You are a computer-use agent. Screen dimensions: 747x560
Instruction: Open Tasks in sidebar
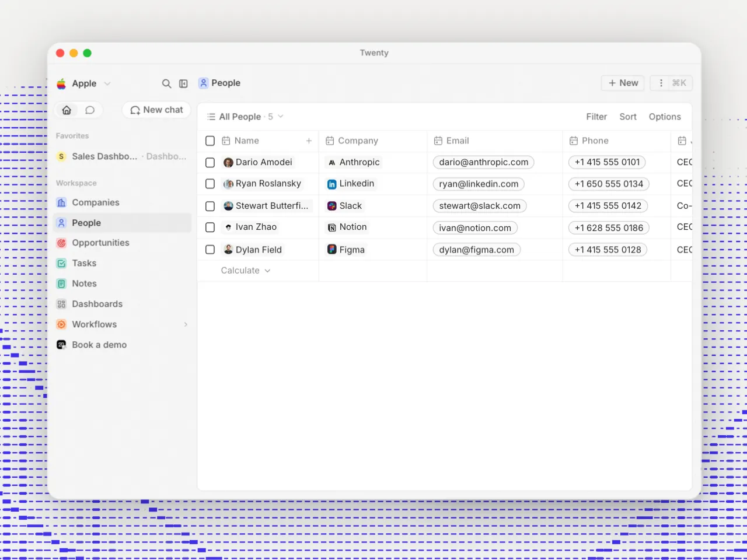coord(123,263)
